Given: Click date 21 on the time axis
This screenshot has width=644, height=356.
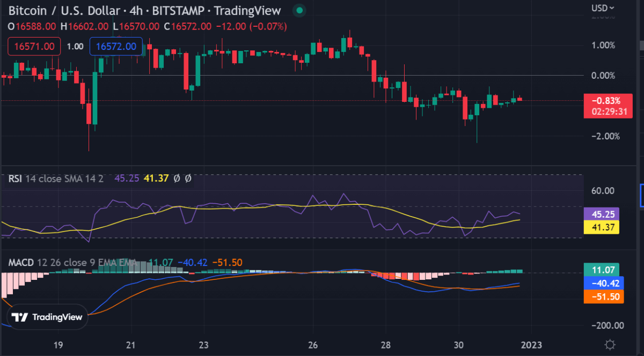Looking at the screenshot, I should [x=131, y=344].
